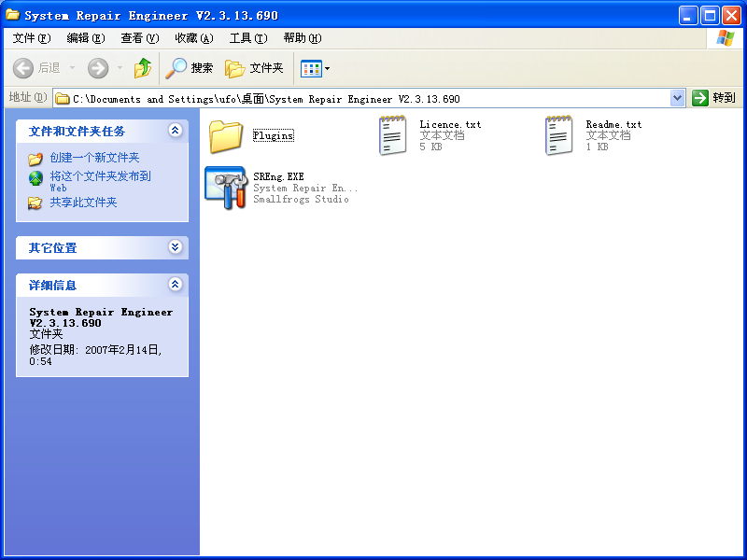Maximize the Explorer window
This screenshot has width=747, height=560.
[710, 16]
